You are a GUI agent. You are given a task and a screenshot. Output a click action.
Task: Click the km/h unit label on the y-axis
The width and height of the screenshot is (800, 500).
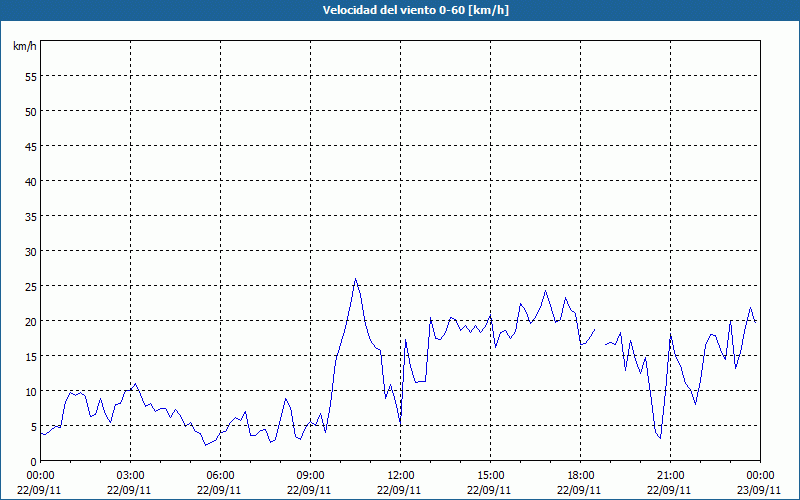tap(25, 47)
